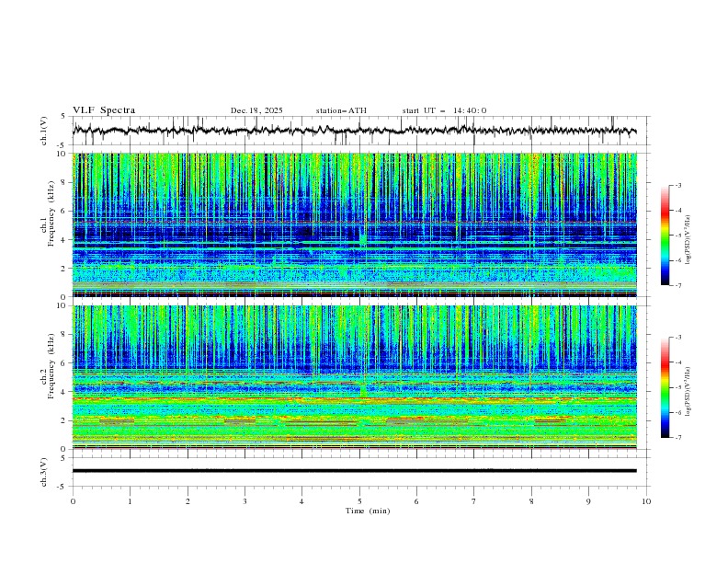Click the ch.1(V) waveform trace panel
Viewport: 728px width, 563px height.
(358, 131)
